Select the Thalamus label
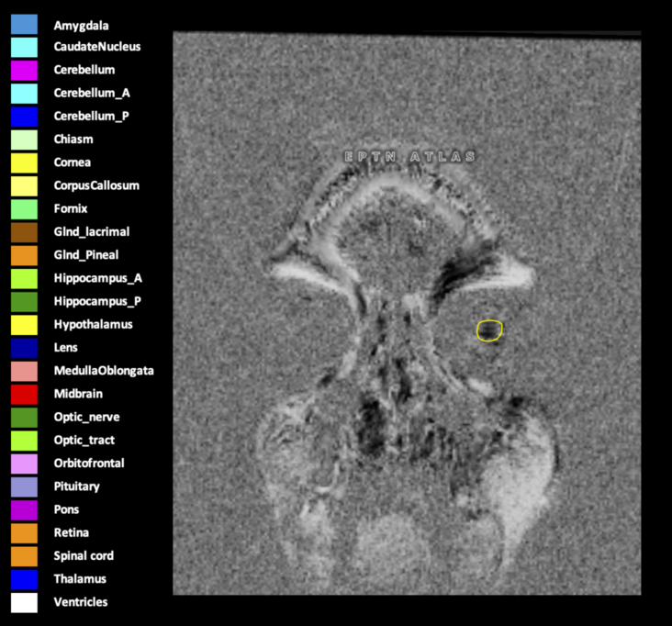The width and height of the screenshot is (672, 626). pyautogui.click(x=80, y=579)
